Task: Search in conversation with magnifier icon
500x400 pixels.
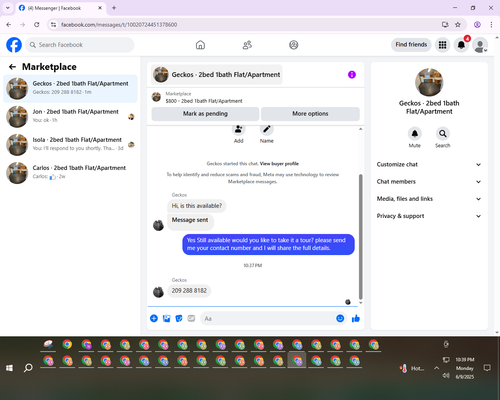Action: [x=443, y=134]
